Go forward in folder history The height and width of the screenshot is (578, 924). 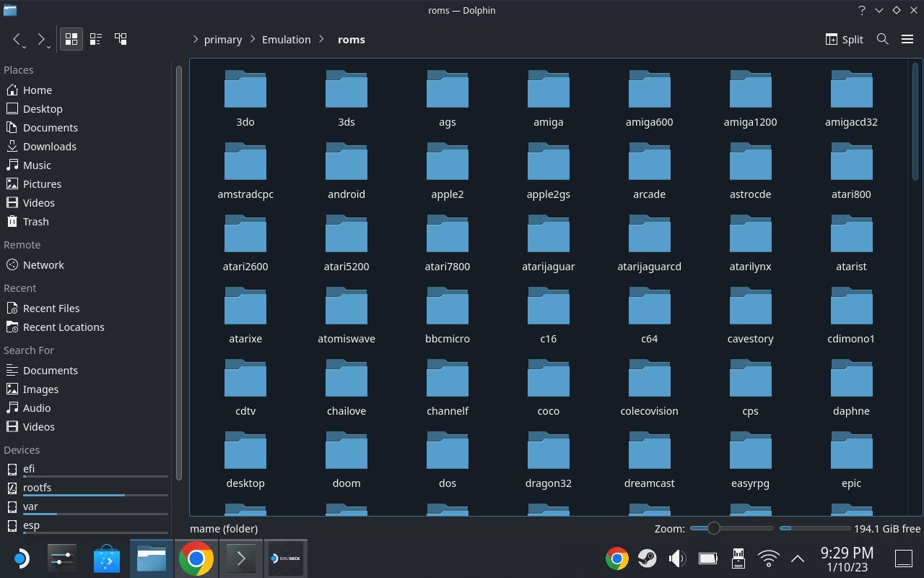42,40
